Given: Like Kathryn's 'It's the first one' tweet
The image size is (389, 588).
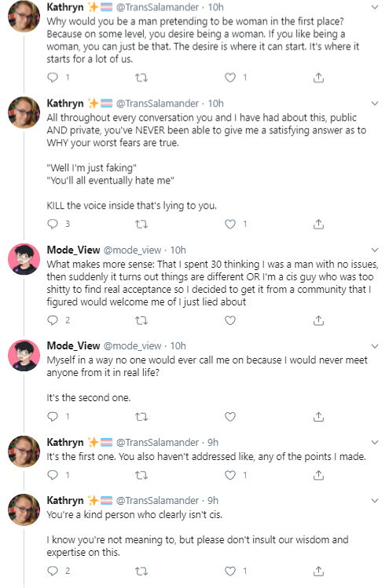Looking at the screenshot, I should coord(229,475).
